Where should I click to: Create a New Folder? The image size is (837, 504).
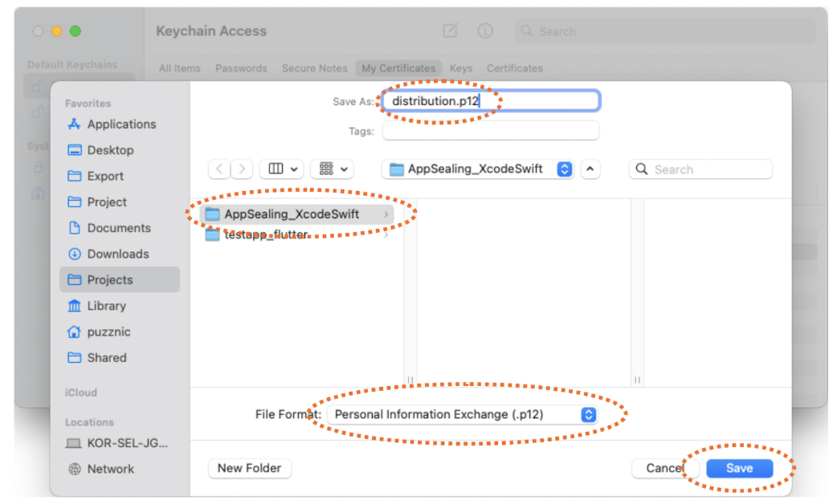[x=250, y=468]
